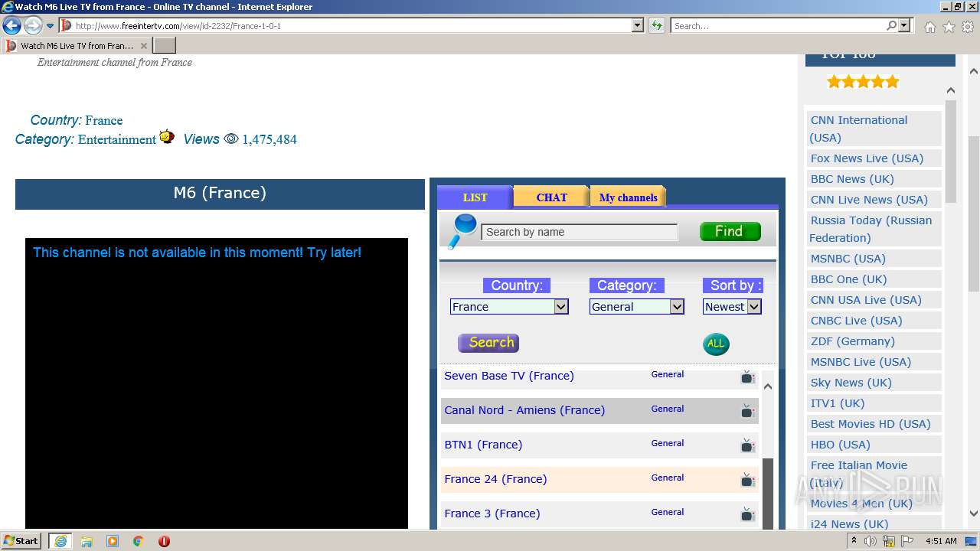
Task: Open the Sort by dropdown showing Newest
Action: [x=732, y=307]
